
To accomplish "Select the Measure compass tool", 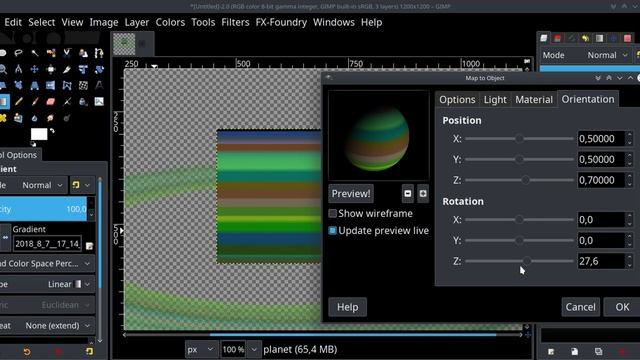I will pyautogui.click(x=18, y=69).
